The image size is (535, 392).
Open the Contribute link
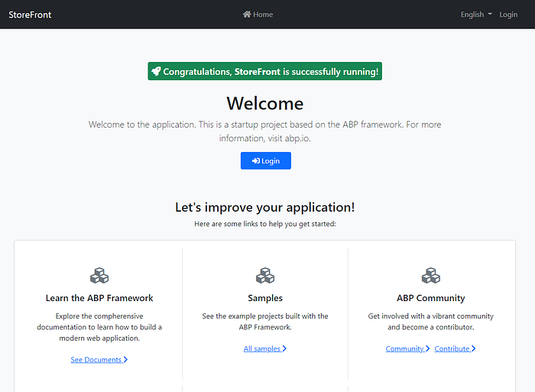click(x=455, y=348)
